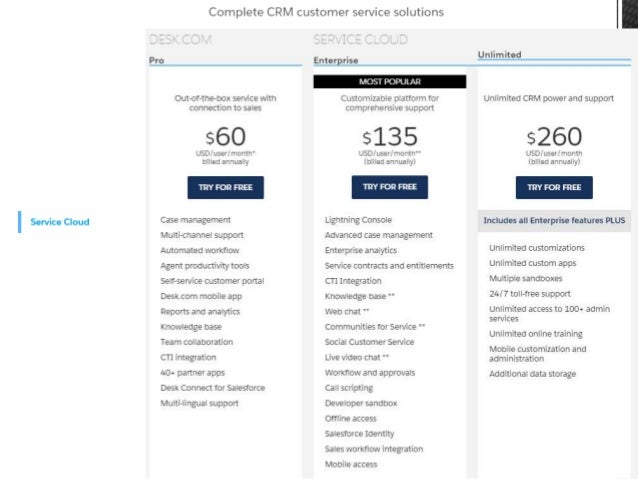The image size is (638, 479).
Task: Click Try For Free under the $260 Unlimited plan
Action: 554,188
